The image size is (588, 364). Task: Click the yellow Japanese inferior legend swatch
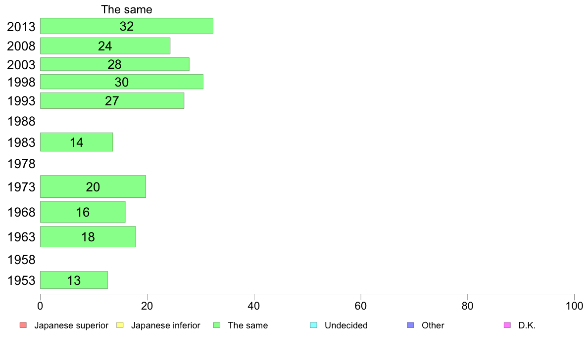coord(120,325)
